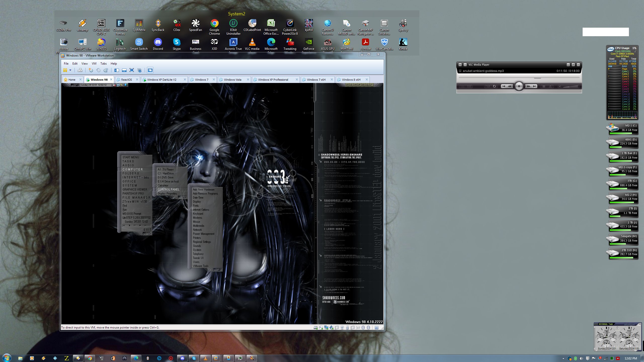
Task: Click the fast-forward button in VLC
Action: 528,86
